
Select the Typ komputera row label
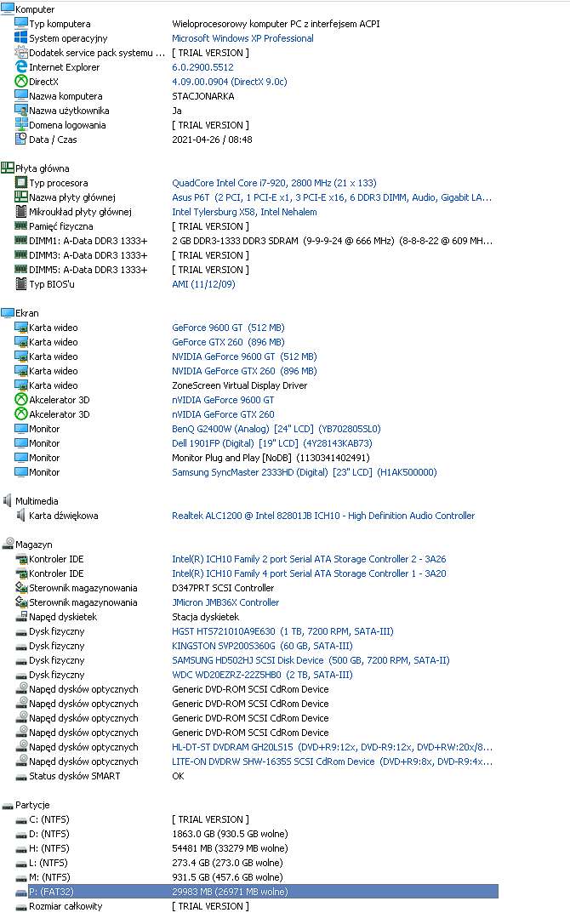pyautogui.click(x=60, y=24)
